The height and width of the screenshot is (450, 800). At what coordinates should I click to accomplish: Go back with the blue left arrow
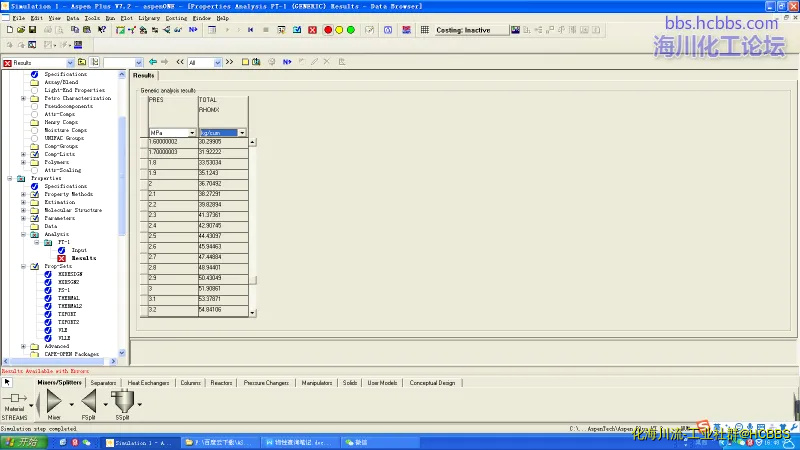click(153, 62)
